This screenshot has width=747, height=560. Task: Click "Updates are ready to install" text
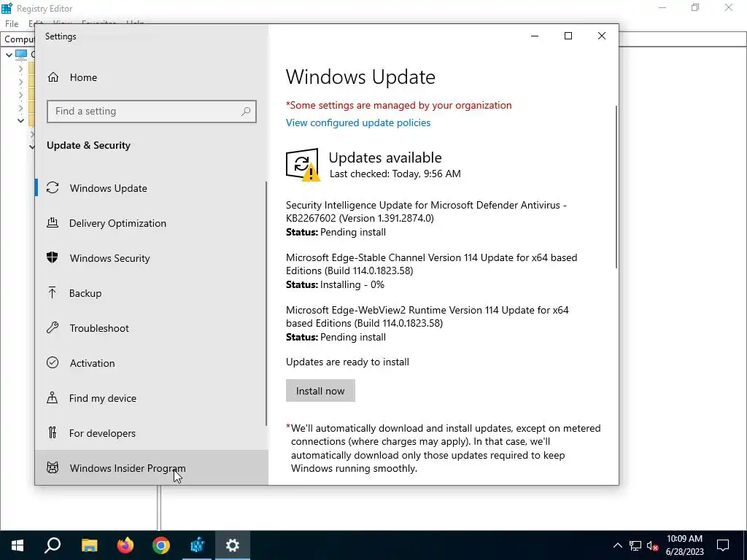[347, 362]
